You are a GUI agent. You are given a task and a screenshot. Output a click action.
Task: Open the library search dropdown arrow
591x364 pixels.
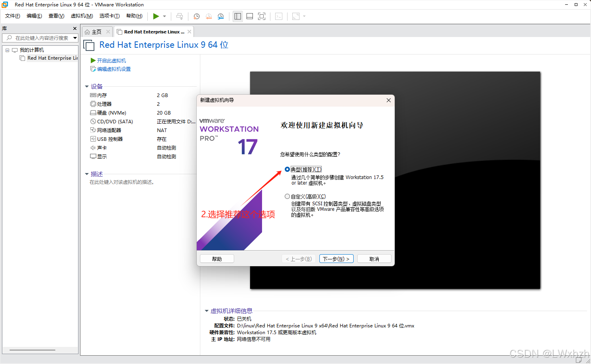[x=75, y=38]
